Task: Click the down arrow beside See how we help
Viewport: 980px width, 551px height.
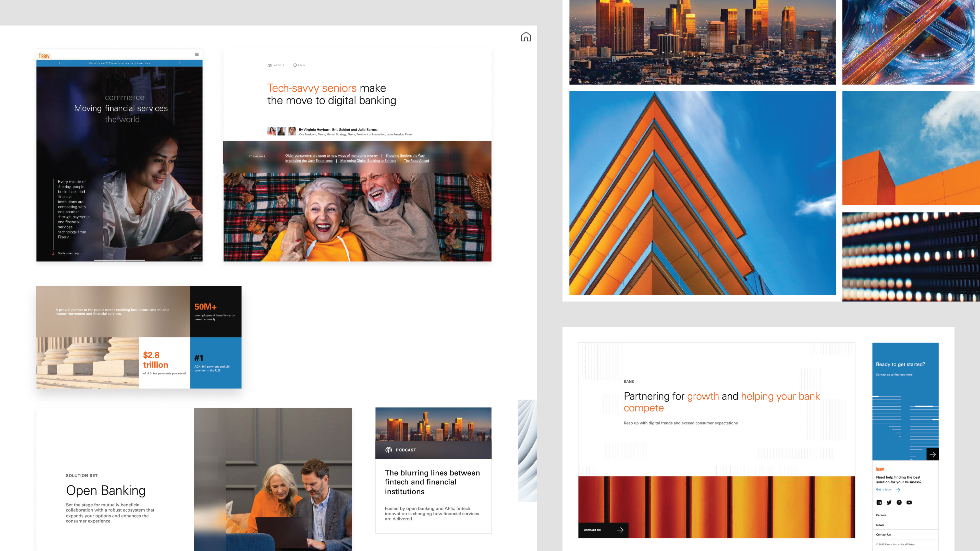Action: point(53,253)
